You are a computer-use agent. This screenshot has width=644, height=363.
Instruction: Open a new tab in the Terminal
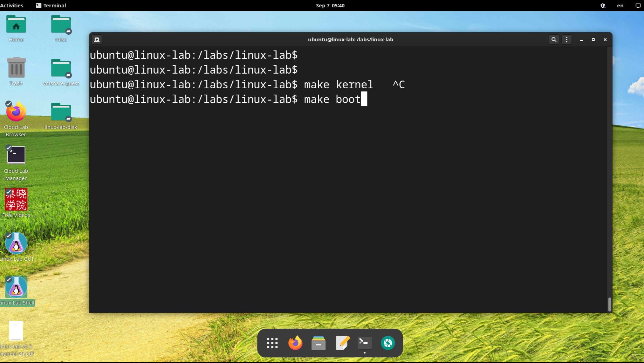(97, 39)
